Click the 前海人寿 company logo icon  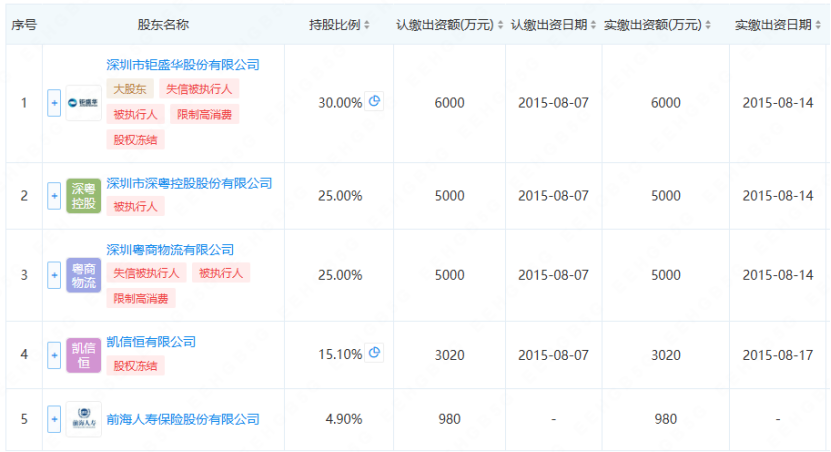pos(83,419)
